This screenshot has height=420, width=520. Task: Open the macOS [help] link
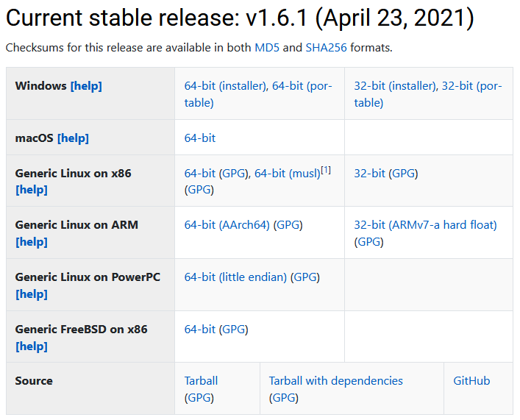[x=73, y=138]
